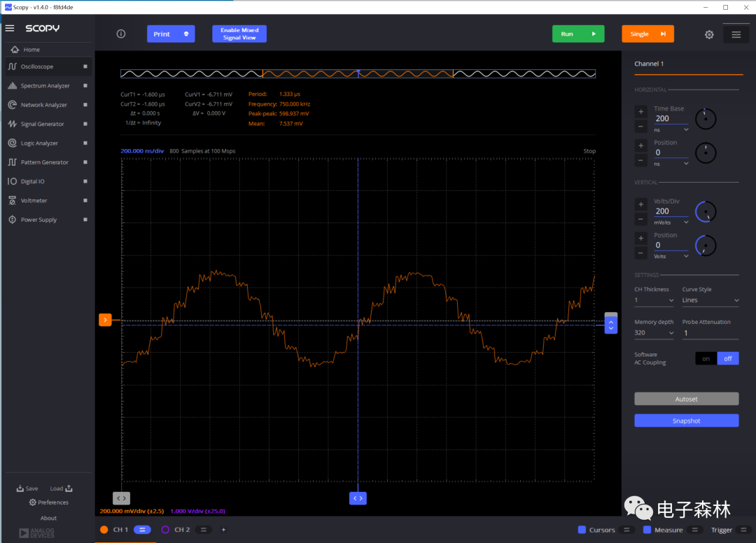Screen dimensions: 756x543
Task: Click the Oscilloscope waveform icon
Action: coord(12,66)
